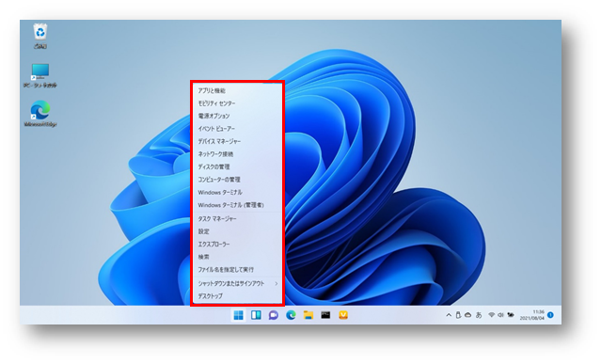Expand シャットダウンまたはサインアウト submenu arrow
This screenshot has width=601, height=364.
(276, 283)
